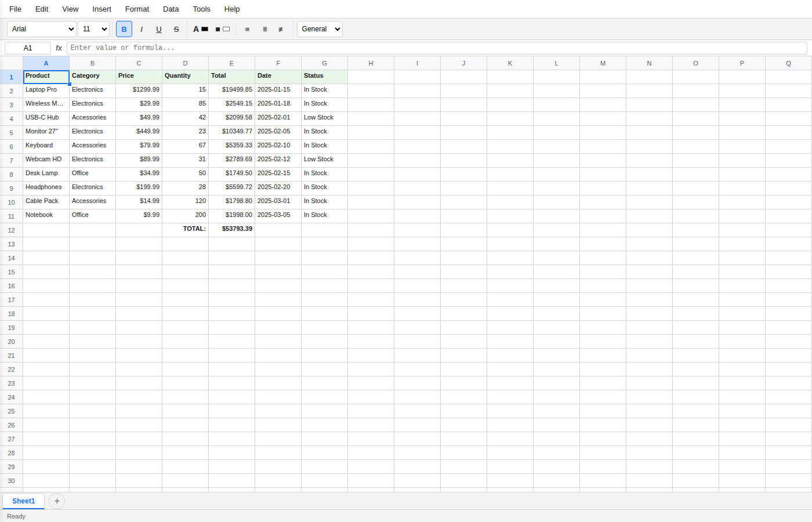Select the Price header cell

(139, 77)
